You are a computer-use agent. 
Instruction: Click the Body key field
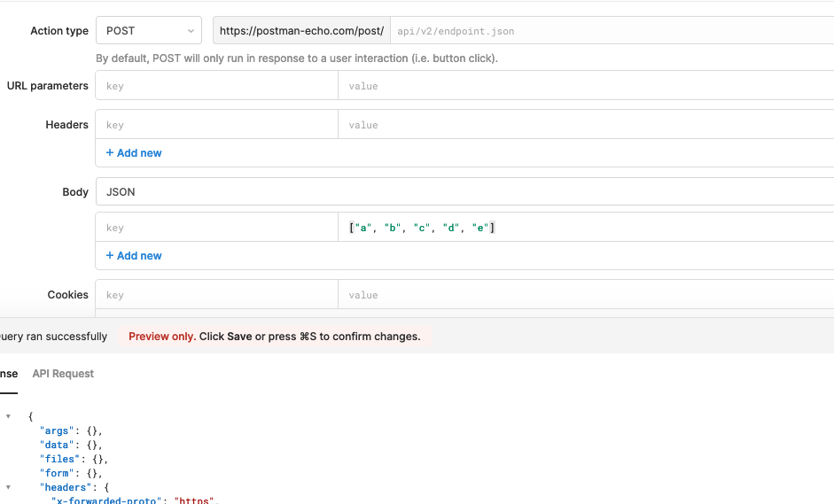[216, 228]
